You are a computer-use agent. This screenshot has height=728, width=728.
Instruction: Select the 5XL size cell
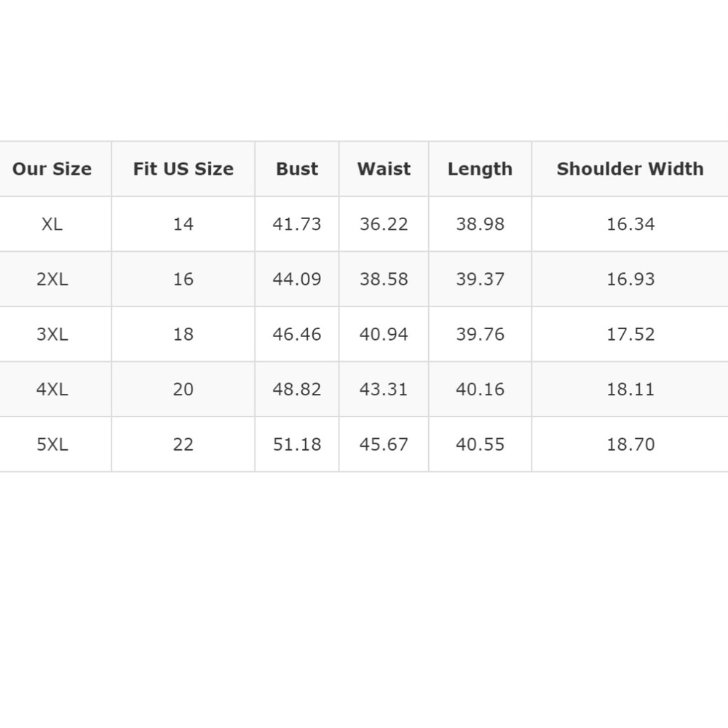tap(52, 444)
